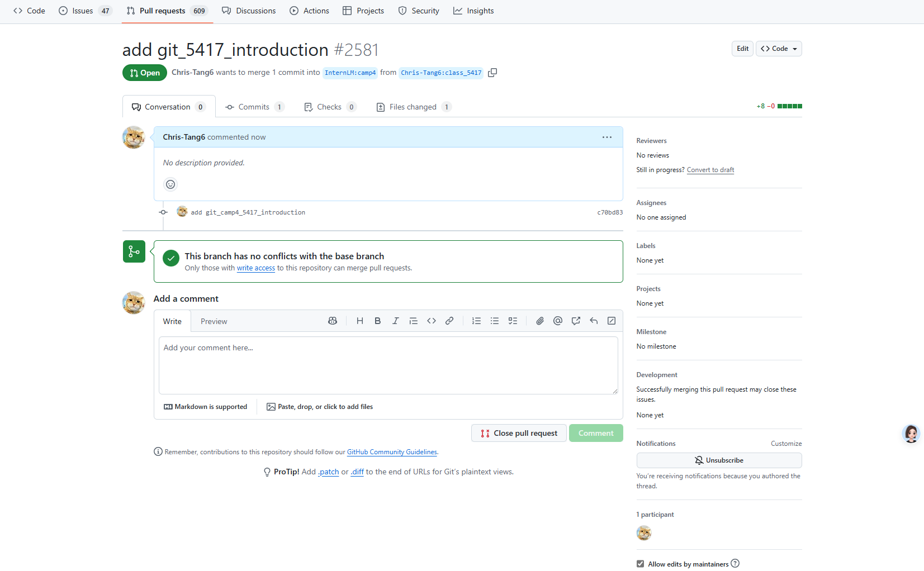Open commit hash c70bd83
Image resolution: width=924 pixels, height=571 pixels.
[x=610, y=212]
